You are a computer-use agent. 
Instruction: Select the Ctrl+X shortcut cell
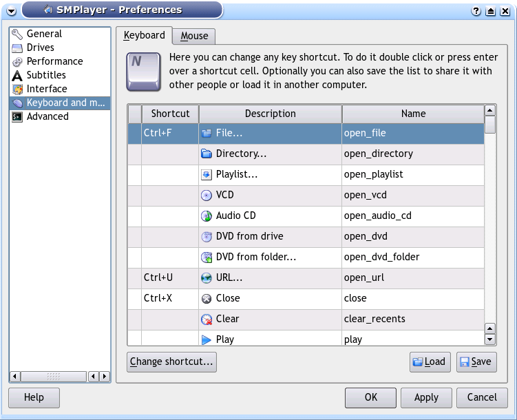point(170,299)
